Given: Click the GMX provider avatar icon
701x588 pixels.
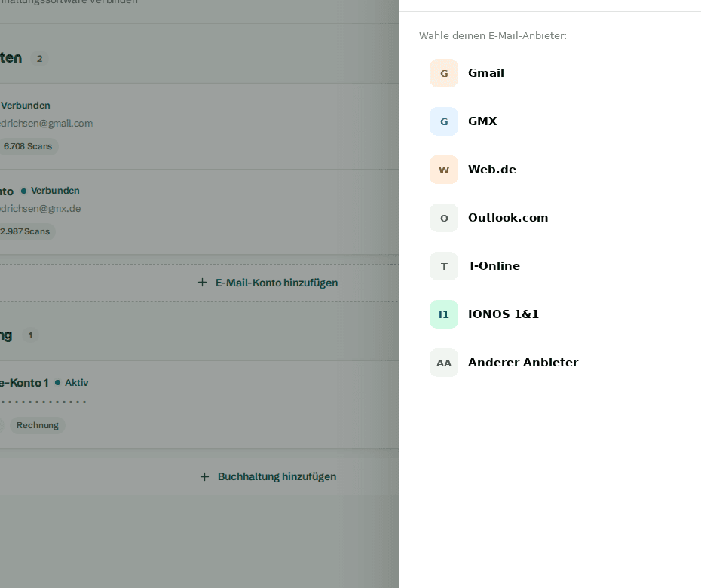Looking at the screenshot, I should tap(444, 121).
